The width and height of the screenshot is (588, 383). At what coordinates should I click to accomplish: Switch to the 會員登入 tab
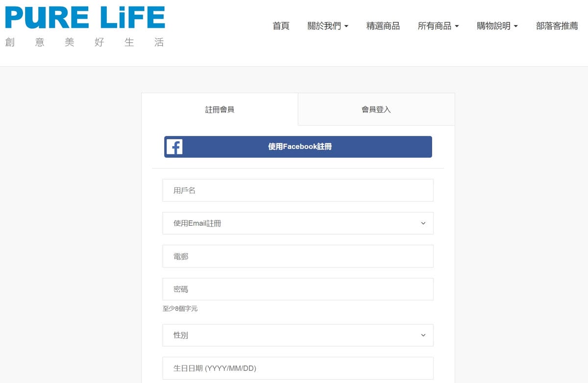(x=376, y=109)
